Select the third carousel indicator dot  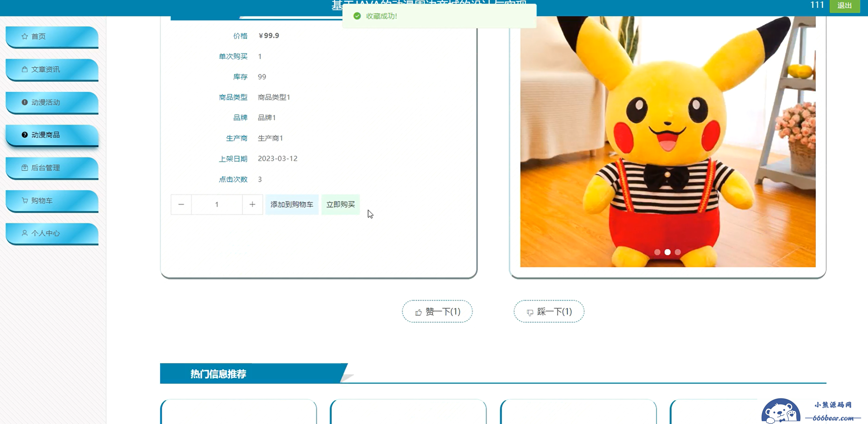678,252
